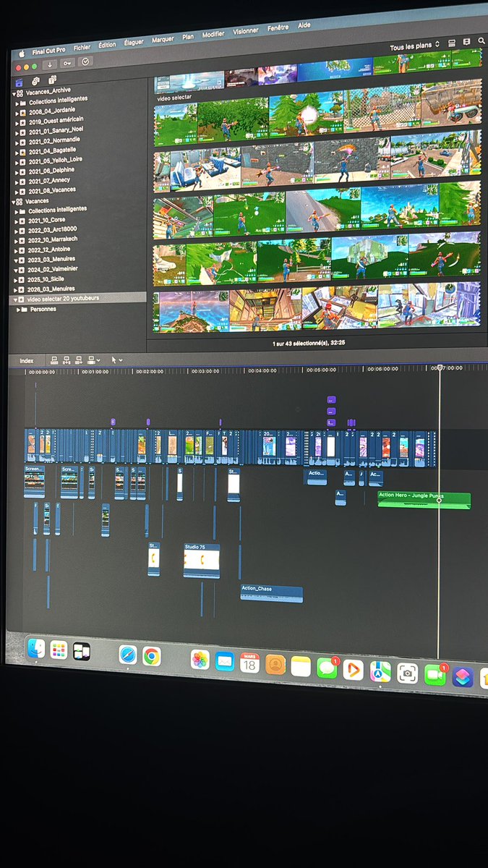Click the Index button
The width and height of the screenshot is (488, 868).
pos(26,360)
